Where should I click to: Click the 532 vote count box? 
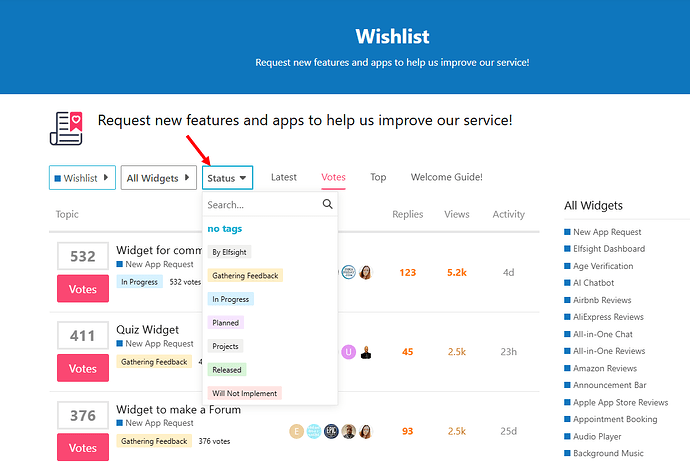tap(83, 256)
